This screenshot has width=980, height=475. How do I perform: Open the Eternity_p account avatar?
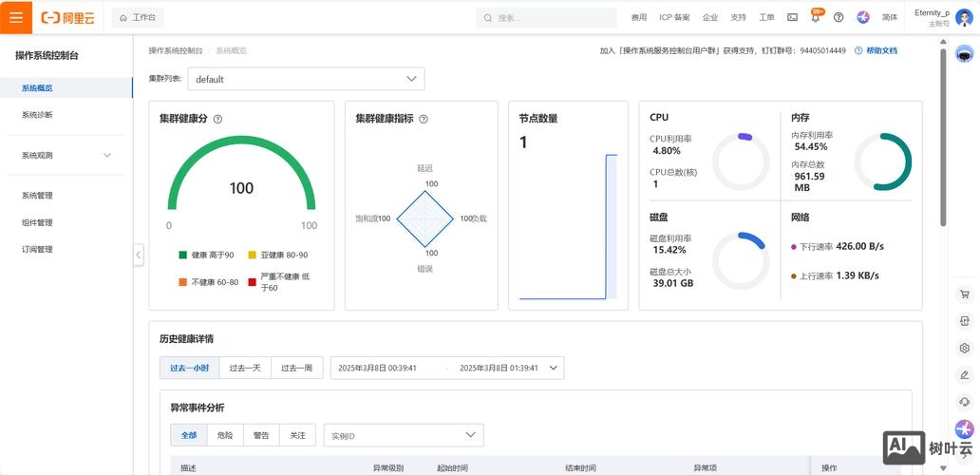tap(963, 17)
